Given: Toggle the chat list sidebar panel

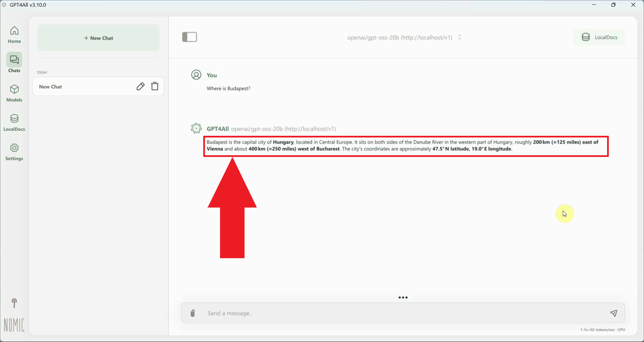Looking at the screenshot, I should point(190,37).
